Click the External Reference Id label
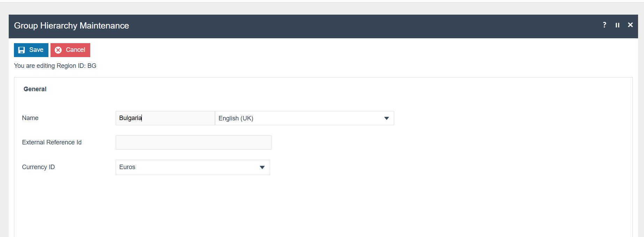 pyautogui.click(x=52, y=142)
